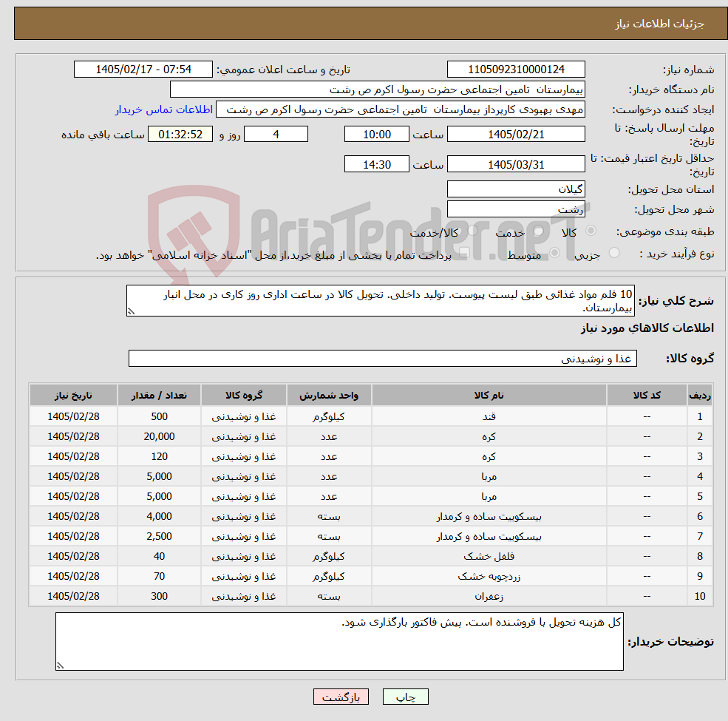Image resolution: width=728 pixels, height=721 pixels.
Task: Click the quantity 4,000 in row 6
Action: coord(159,516)
